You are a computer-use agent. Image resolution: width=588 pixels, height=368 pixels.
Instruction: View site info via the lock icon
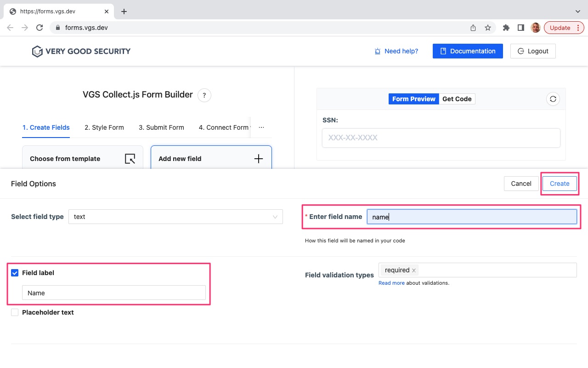[58, 28]
